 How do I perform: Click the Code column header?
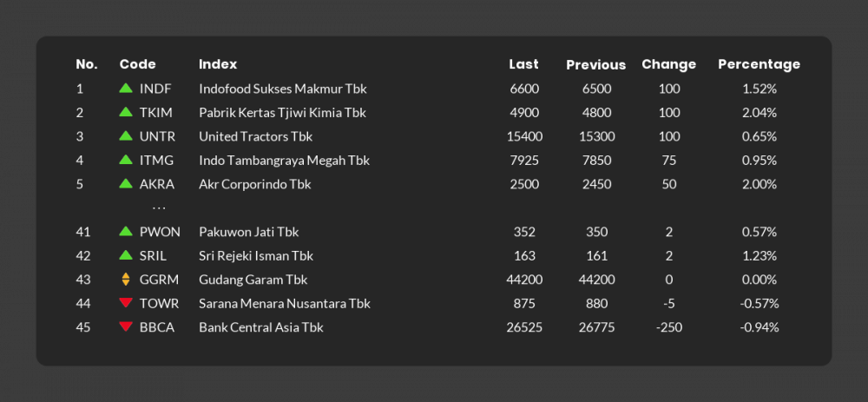point(137,64)
